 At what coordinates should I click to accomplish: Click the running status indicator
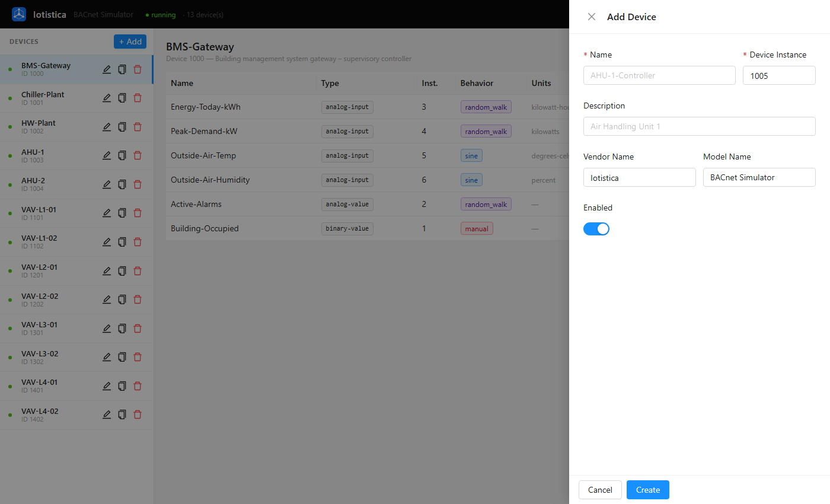pyautogui.click(x=161, y=15)
